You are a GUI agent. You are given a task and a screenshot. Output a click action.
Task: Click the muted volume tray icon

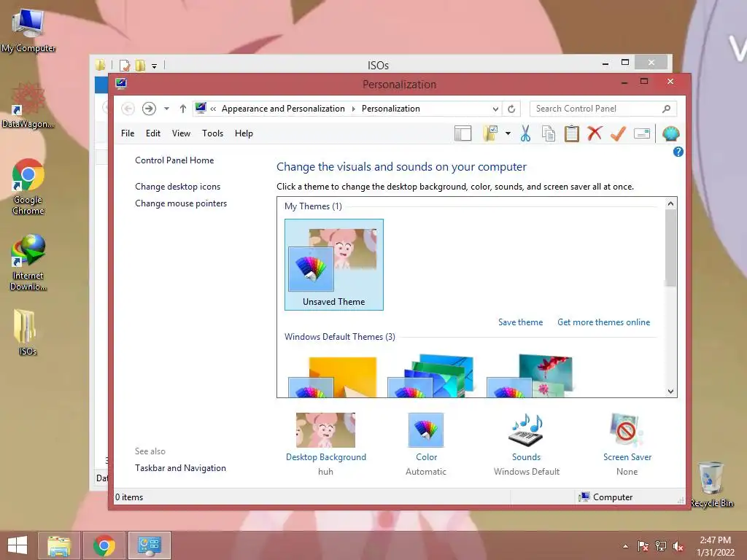tap(678, 547)
